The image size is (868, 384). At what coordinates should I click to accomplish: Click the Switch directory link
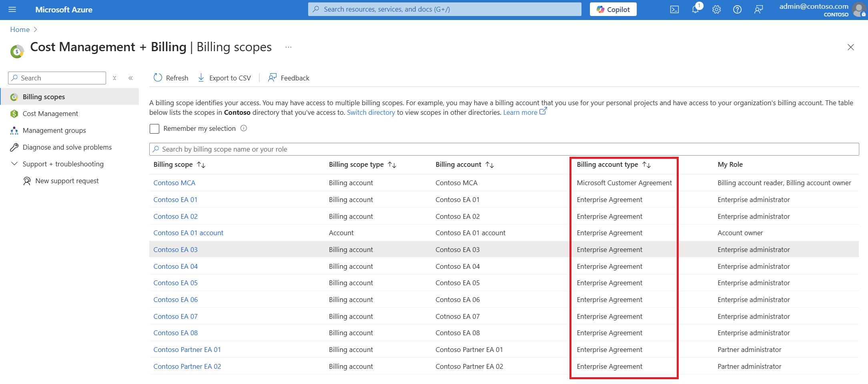tap(371, 112)
